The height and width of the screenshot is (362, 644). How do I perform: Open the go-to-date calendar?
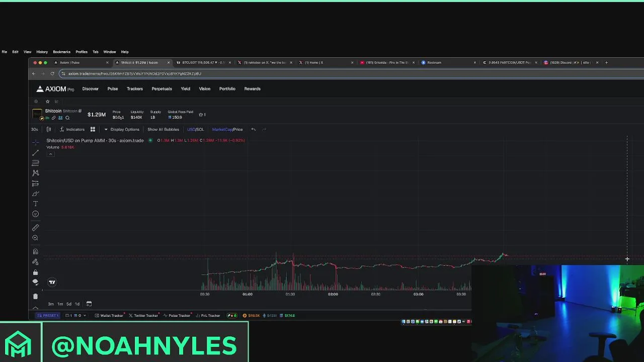point(89,304)
